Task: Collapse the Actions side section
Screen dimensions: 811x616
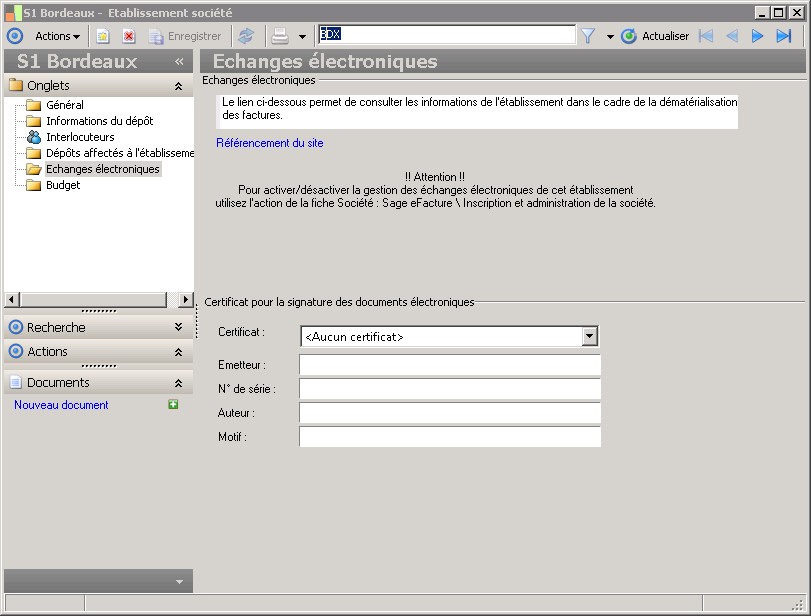Action: (178, 352)
